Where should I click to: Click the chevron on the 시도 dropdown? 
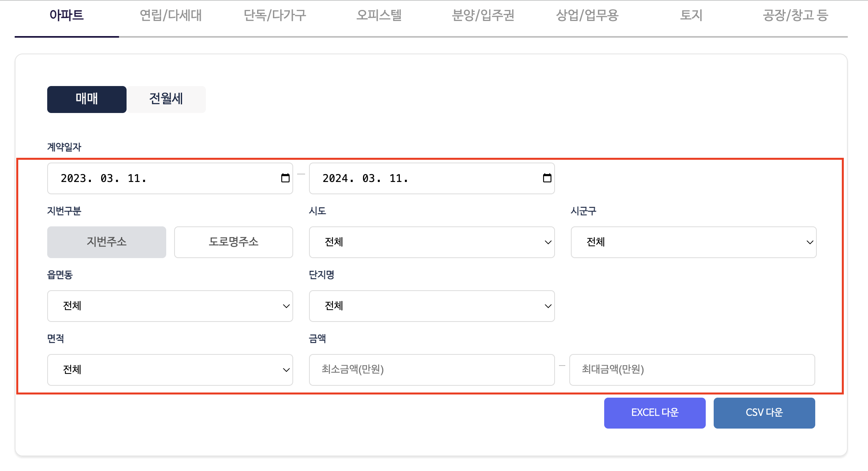click(547, 242)
